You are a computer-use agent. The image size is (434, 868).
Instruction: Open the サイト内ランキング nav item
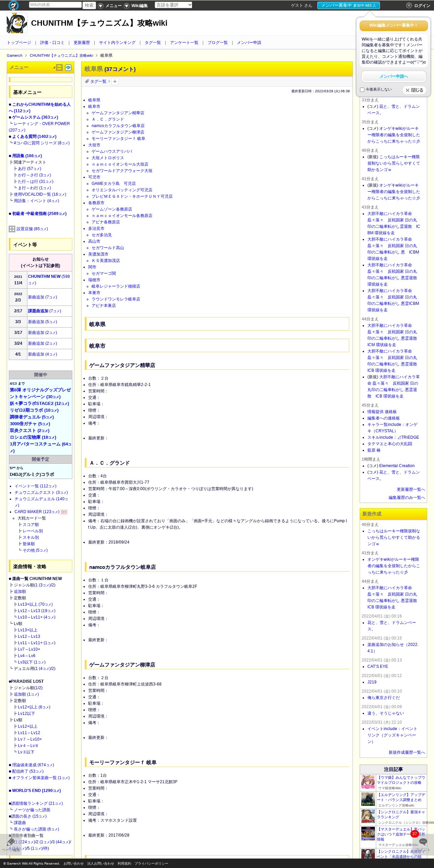pyautogui.click(x=117, y=43)
